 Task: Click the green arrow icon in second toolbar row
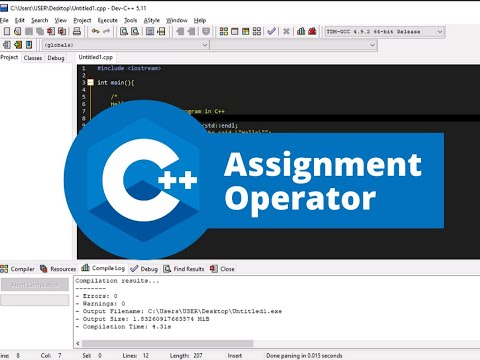[x=18, y=45]
